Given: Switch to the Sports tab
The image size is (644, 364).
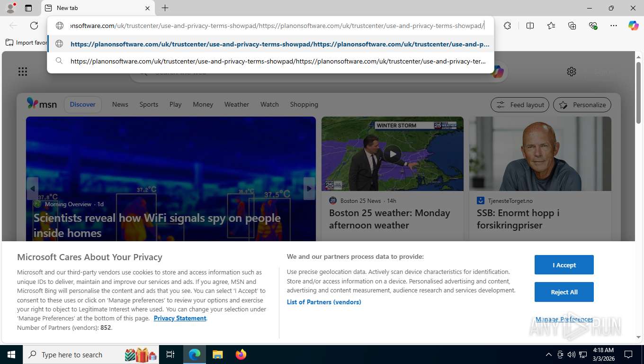Looking at the screenshot, I should pyautogui.click(x=149, y=104).
